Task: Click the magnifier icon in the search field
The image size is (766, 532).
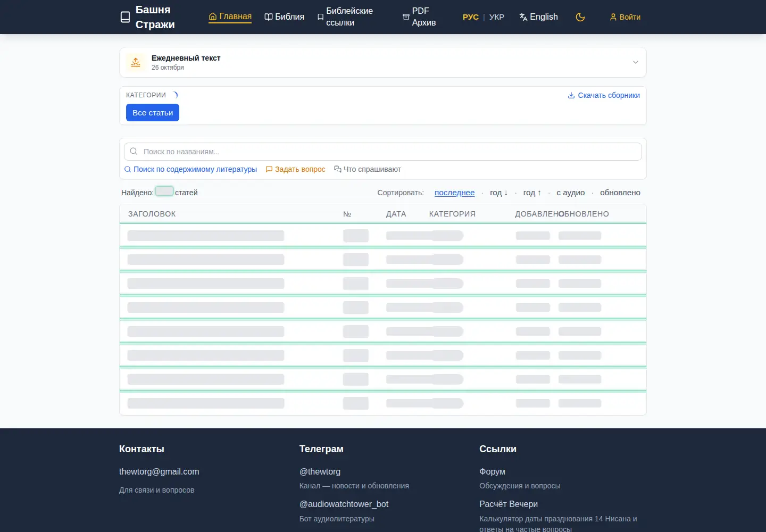Action: [134, 152]
